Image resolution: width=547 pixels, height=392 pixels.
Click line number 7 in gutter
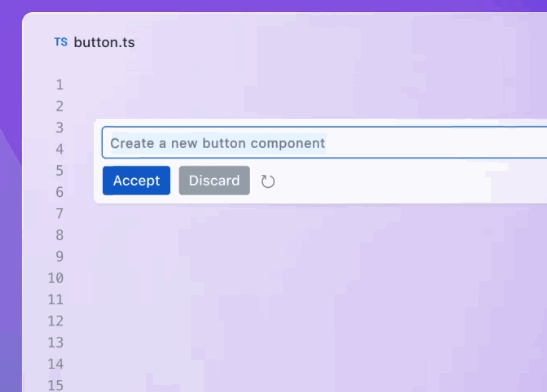tap(60, 213)
